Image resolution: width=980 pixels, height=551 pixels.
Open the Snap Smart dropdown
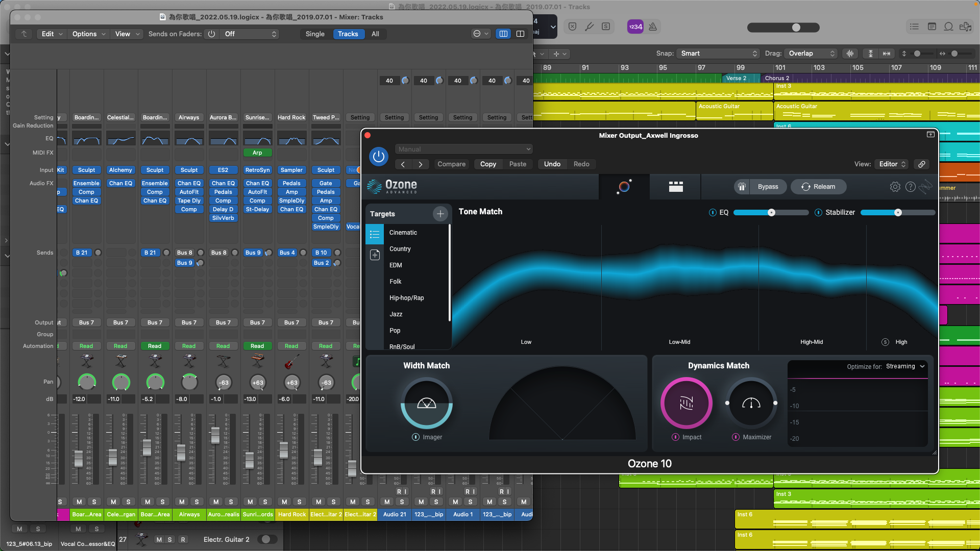click(x=718, y=54)
